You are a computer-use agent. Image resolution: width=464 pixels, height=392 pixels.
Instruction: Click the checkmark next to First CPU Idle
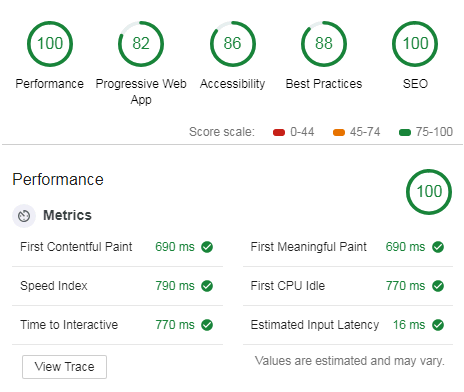[438, 286]
